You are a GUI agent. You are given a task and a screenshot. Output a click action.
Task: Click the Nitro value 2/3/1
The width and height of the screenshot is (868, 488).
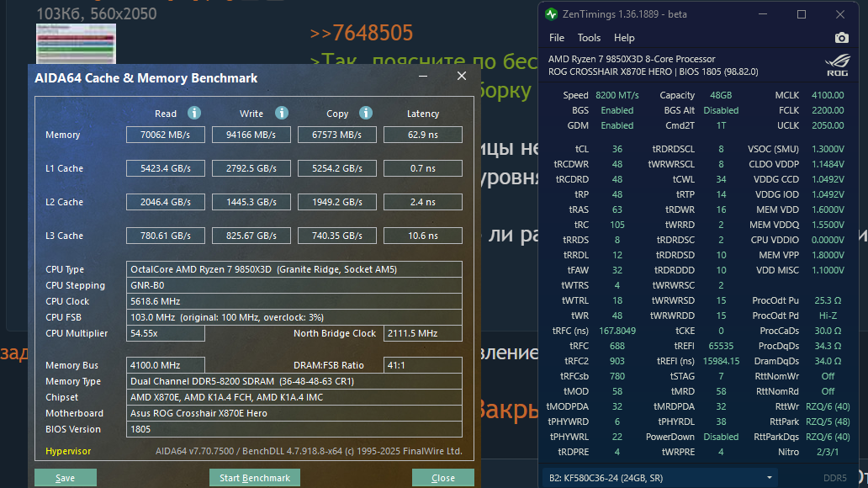(828, 452)
